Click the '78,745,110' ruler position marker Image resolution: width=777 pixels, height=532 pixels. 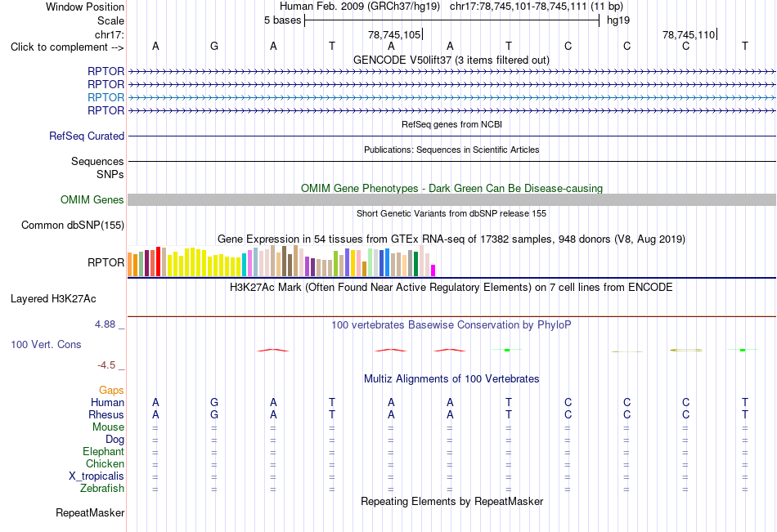point(689,34)
